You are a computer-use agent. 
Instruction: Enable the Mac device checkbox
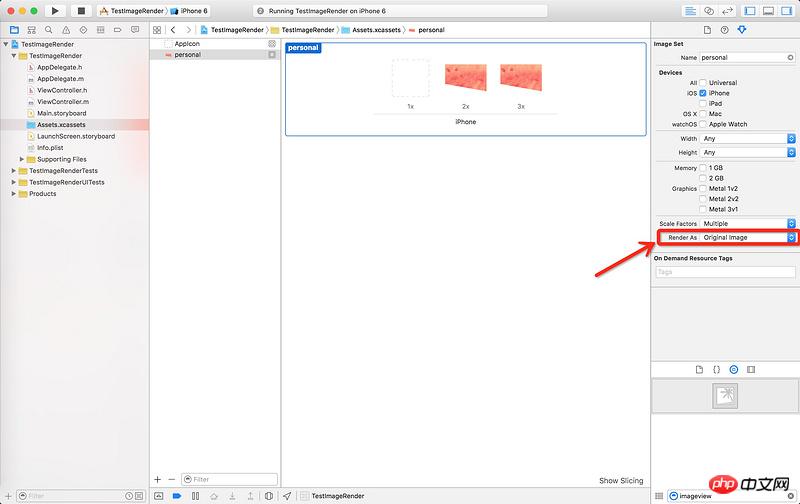coord(703,114)
